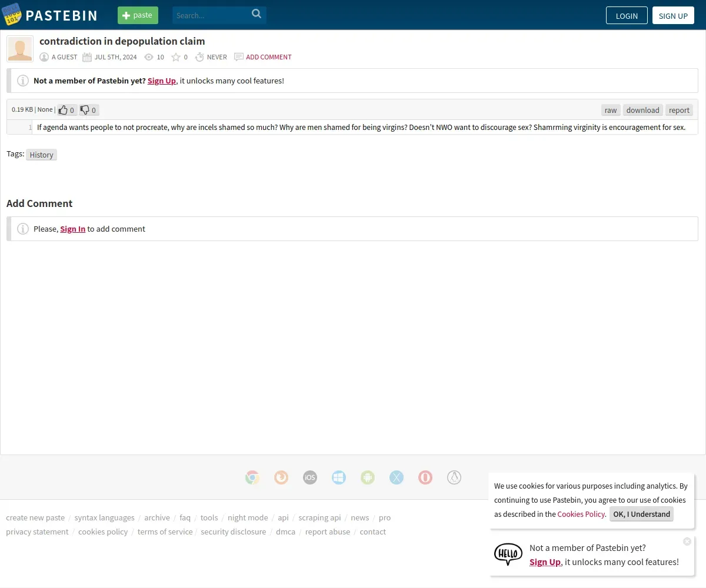Click the thumbs up like icon
Viewport: 706px width, 588px height.
pos(64,110)
